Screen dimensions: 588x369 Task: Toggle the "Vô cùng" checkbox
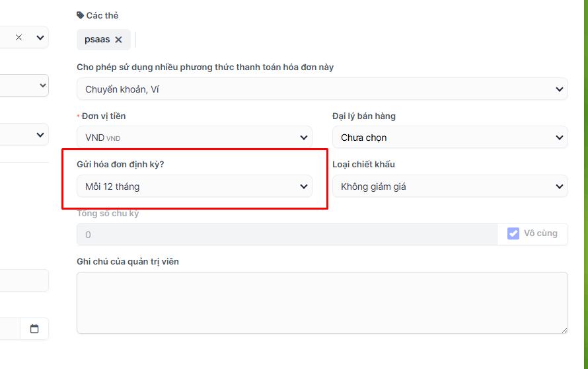click(513, 233)
